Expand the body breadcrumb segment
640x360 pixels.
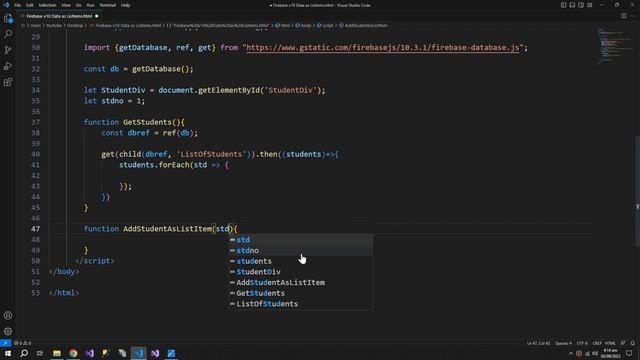point(303,25)
